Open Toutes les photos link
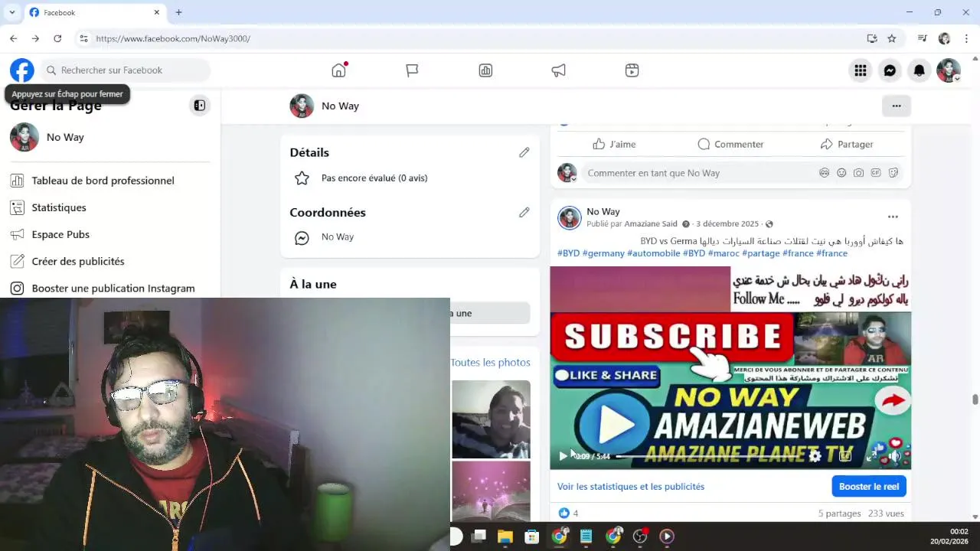The width and height of the screenshot is (980, 551). point(491,363)
